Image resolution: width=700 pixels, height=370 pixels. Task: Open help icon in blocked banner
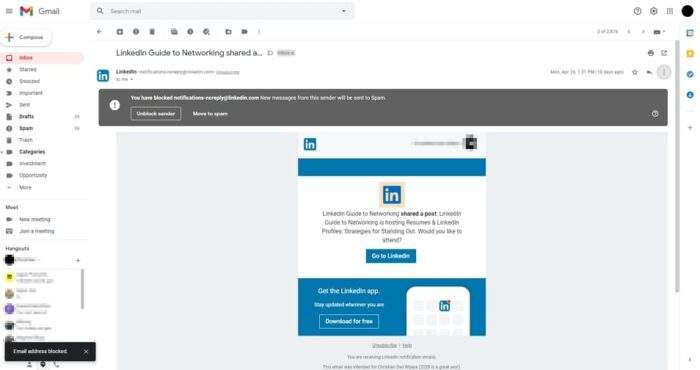655,114
